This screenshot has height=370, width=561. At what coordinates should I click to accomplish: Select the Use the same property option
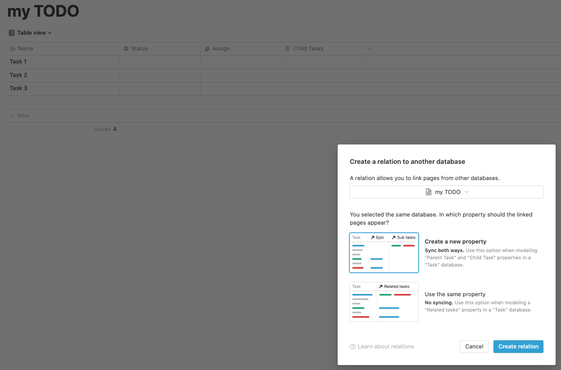click(x=447, y=302)
